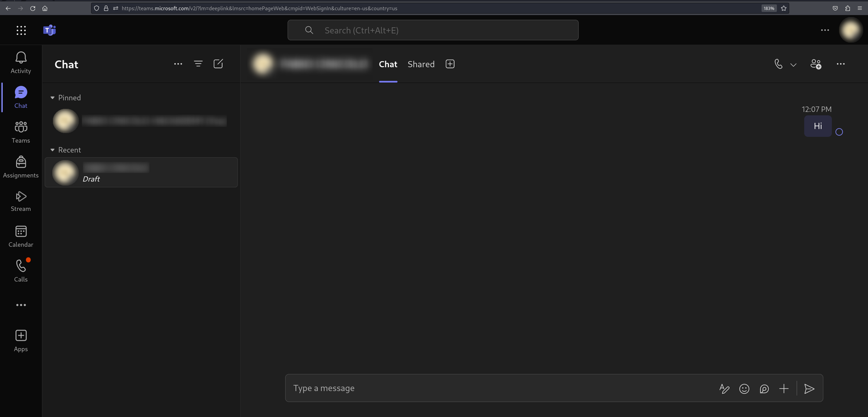Image resolution: width=868 pixels, height=417 pixels.
Task: Expand the call options dropdown
Action: [x=793, y=65]
